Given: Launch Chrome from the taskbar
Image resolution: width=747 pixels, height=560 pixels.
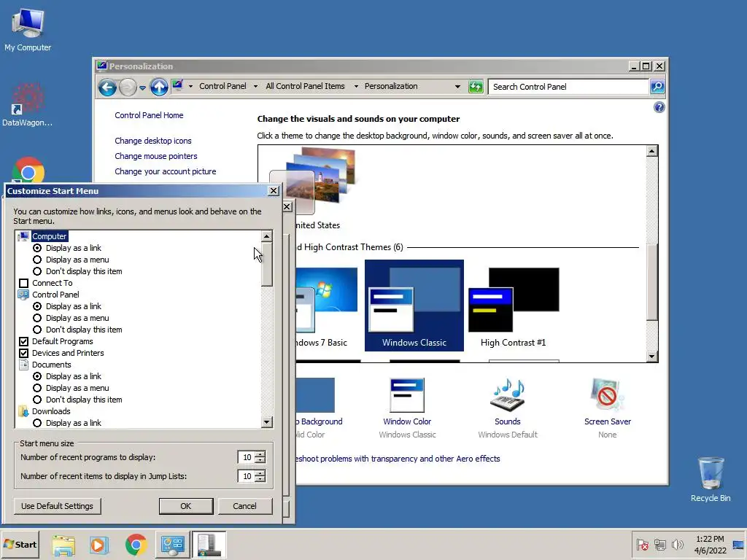Looking at the screenshot, I should point(136,545).
